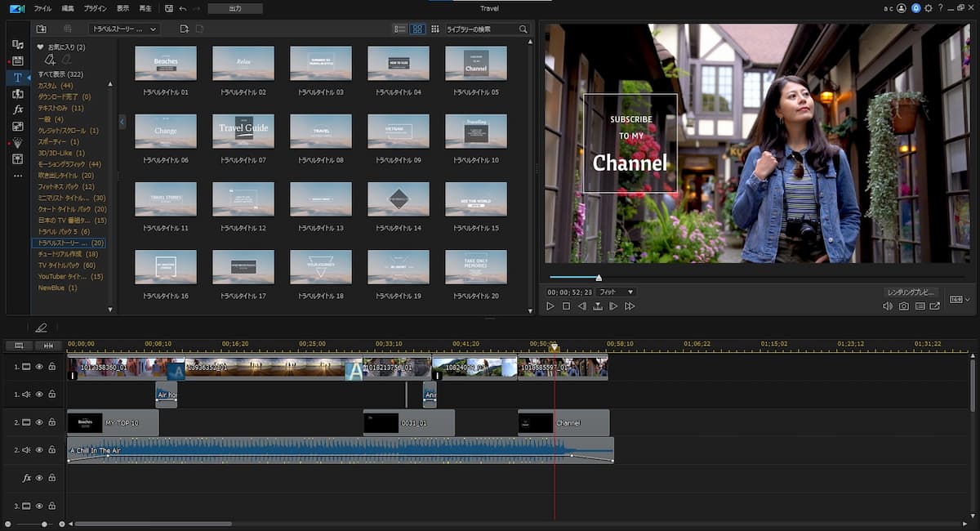Hide video track 1 using eye icon

[x=38, y=367]
